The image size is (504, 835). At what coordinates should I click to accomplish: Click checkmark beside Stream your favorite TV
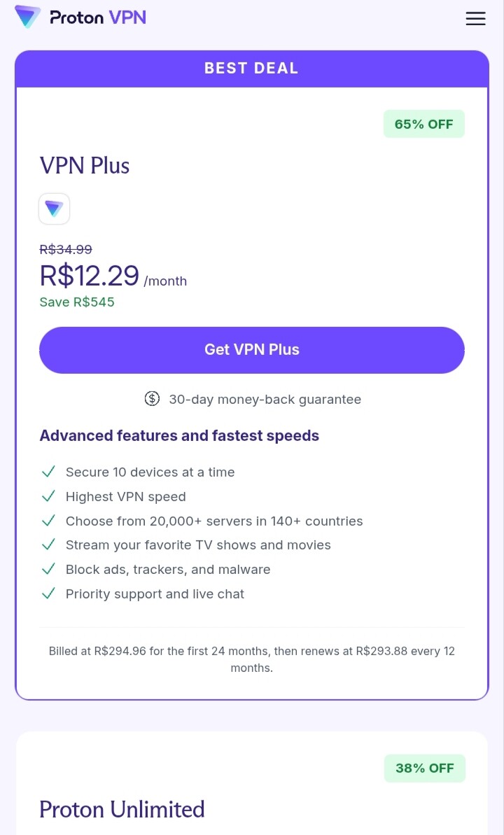48,545
